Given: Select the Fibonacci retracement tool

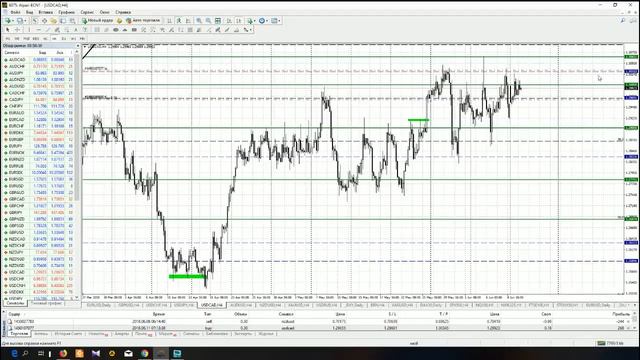Looking at the screenshot, I should (x=67, y=30).
